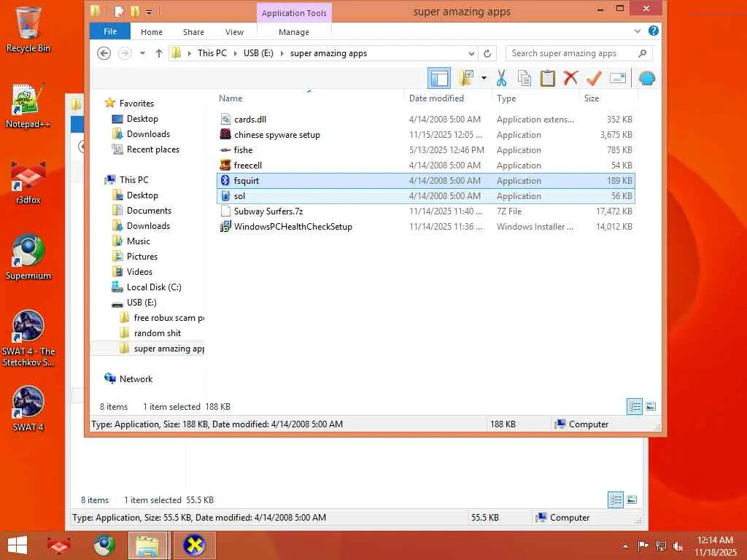Image resolution: width=747 pixels, height=560 pixels.
Task: Open the Recycle Bin desktop icon
Action: click(x=28, y=29)
